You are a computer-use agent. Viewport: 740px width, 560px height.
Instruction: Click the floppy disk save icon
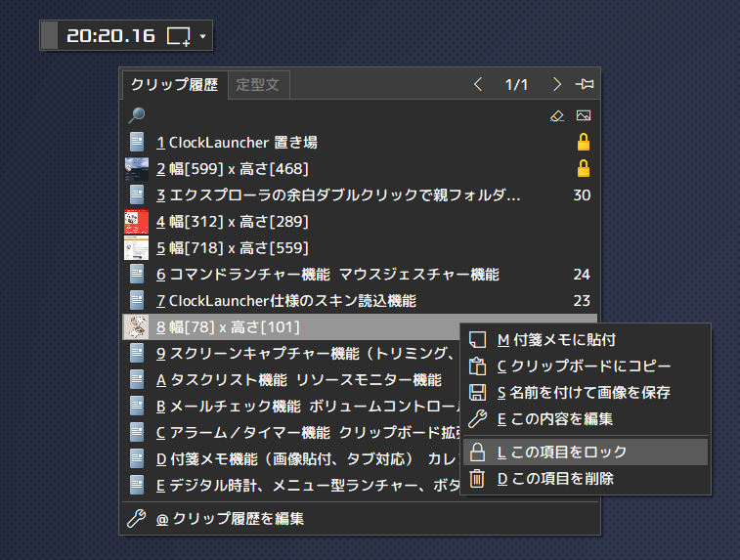pyautogui.click(x=478, y=393)
